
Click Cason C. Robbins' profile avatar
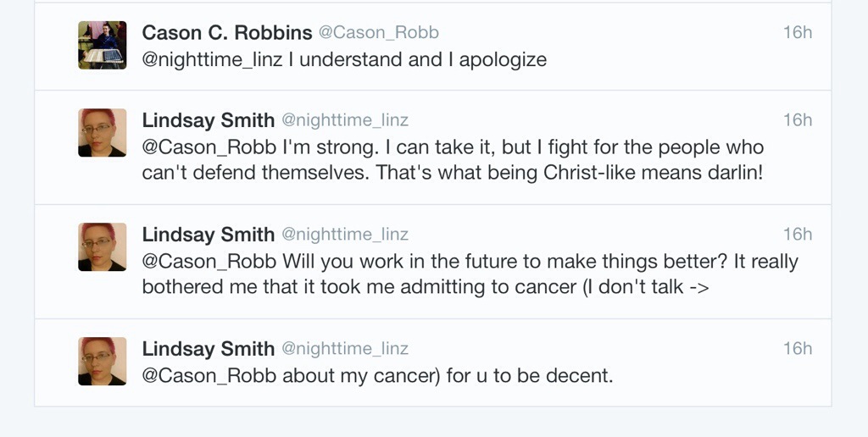103,45
